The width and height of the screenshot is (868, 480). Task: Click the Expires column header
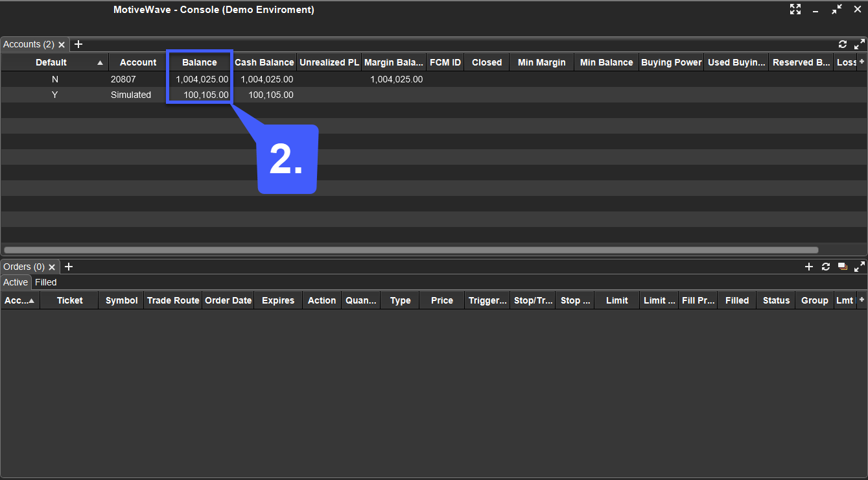[278, 300]
